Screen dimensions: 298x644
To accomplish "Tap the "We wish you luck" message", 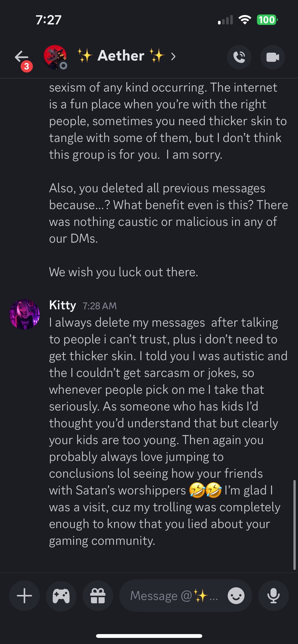I will coord(124,272).
